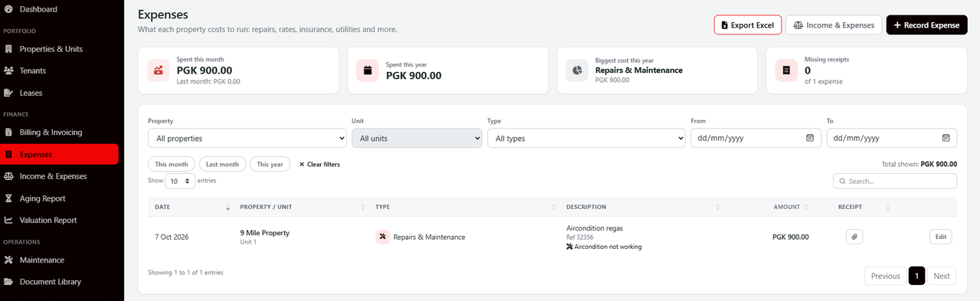Click the Biggest cost pie chart icon
Image resolution: width=980 pixels, height=301 pixels.
coord(577,70)
